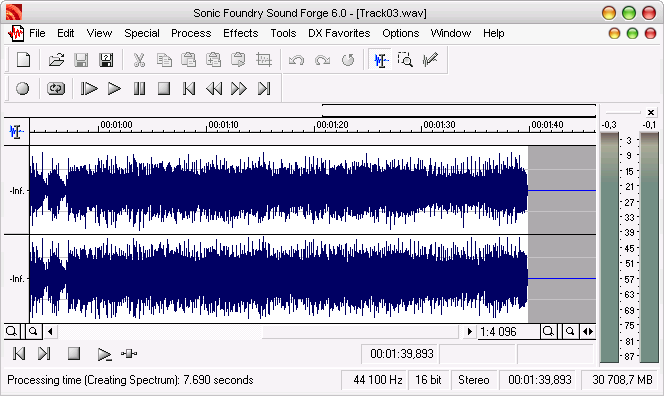Open the File menu
Screen dimensions: 664x396
37,33
